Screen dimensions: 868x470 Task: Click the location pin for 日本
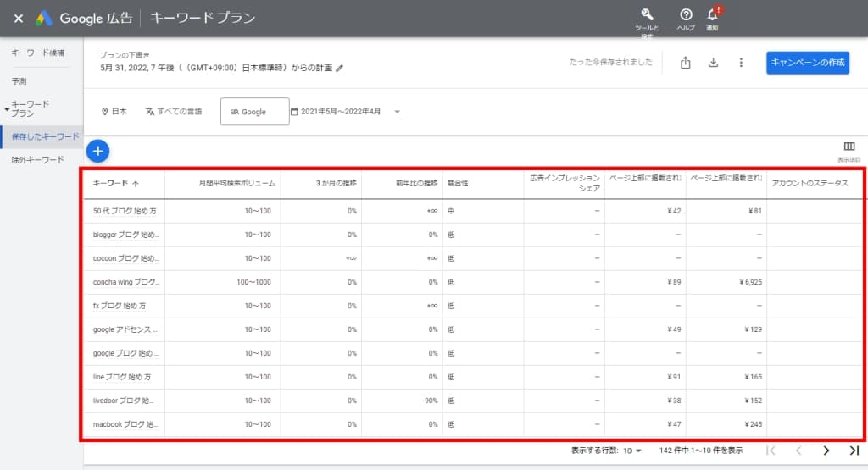(x=104, y=112)
